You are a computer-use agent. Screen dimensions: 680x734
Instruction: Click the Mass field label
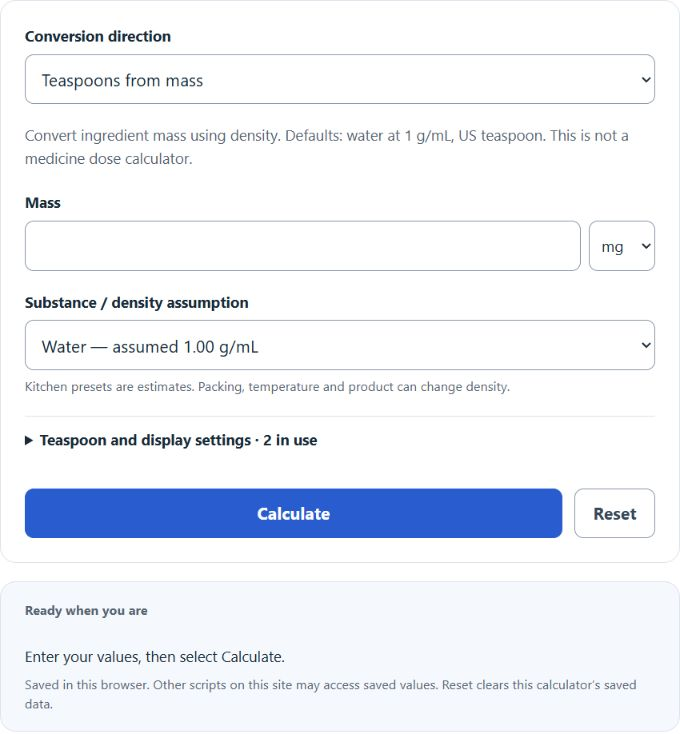tap(43, 203)
